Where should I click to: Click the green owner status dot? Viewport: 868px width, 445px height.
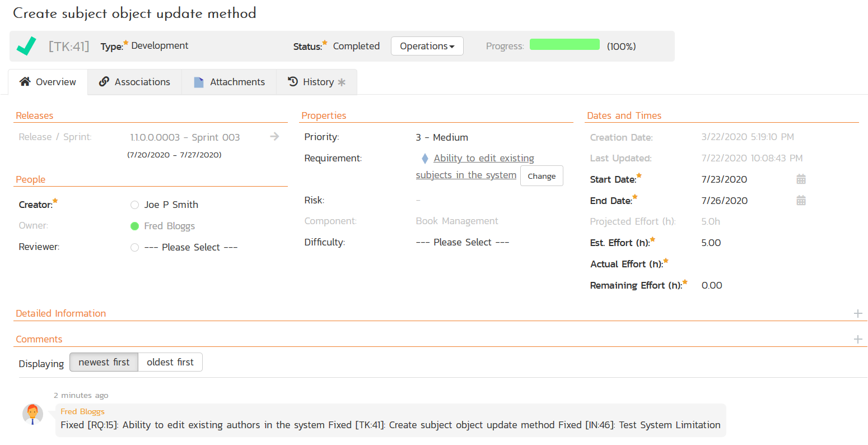point(134,226)
